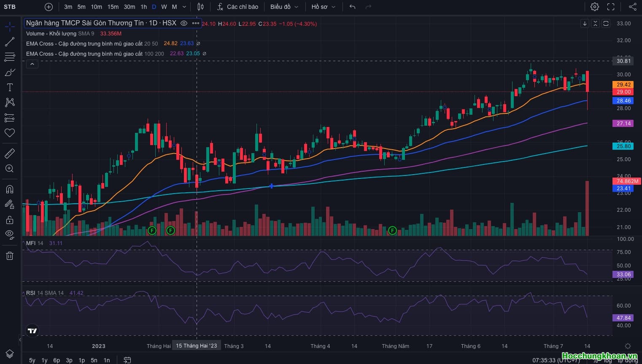Open the Hồ sơ menu

323,7
